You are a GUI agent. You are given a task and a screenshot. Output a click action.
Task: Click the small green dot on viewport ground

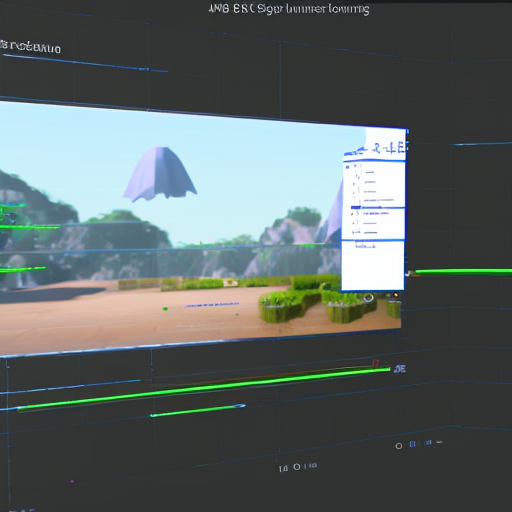coord(165,309)
